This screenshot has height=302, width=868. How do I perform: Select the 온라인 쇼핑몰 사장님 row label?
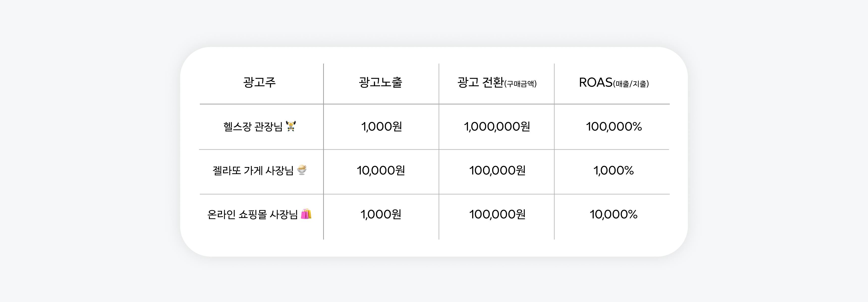tap(253, 214)
